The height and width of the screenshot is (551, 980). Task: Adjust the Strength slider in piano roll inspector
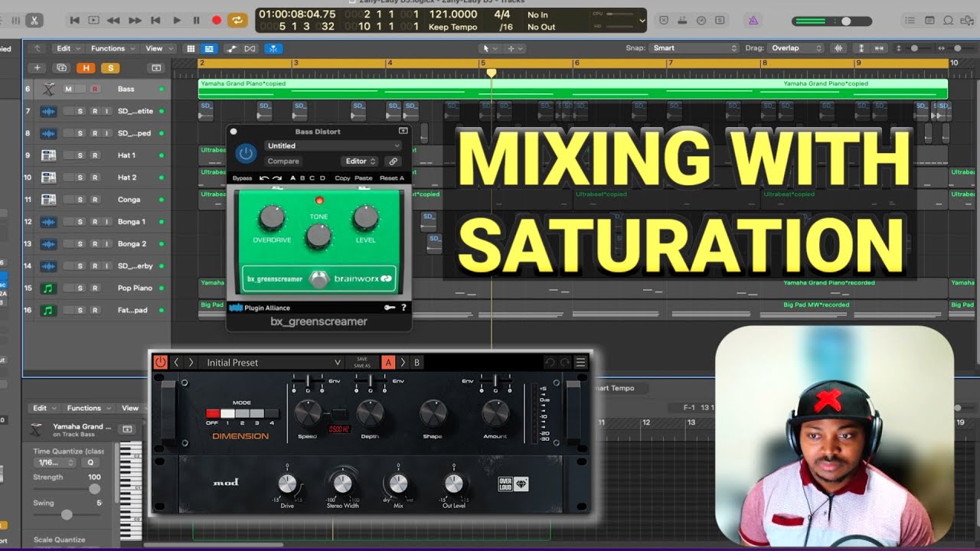94,488
